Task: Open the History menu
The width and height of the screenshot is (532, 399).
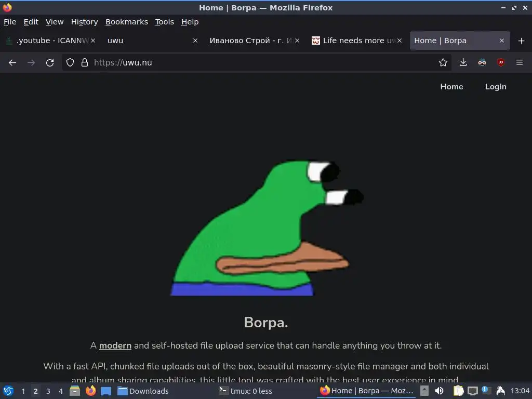Action: click(x=85, y=22)
